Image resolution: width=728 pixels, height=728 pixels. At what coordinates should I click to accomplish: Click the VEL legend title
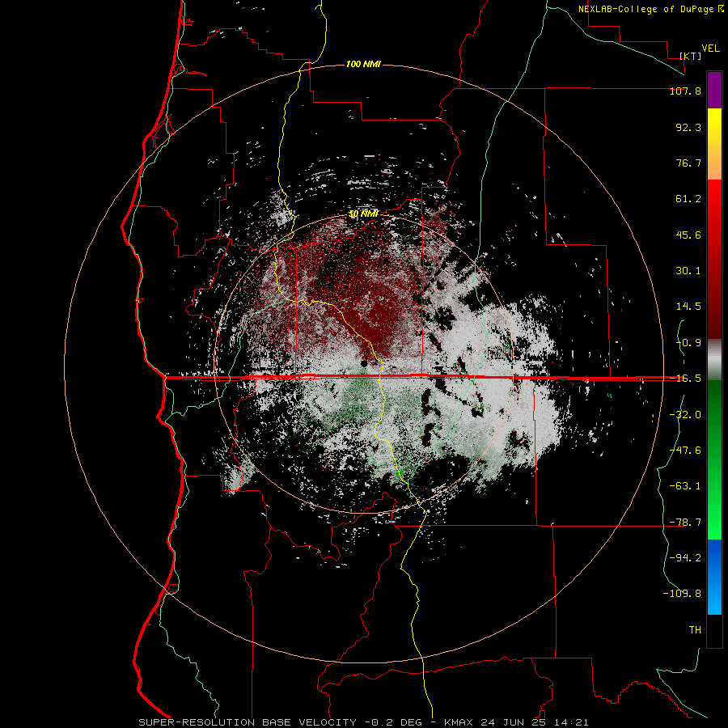pyautogui.click(x=710, y=49)
